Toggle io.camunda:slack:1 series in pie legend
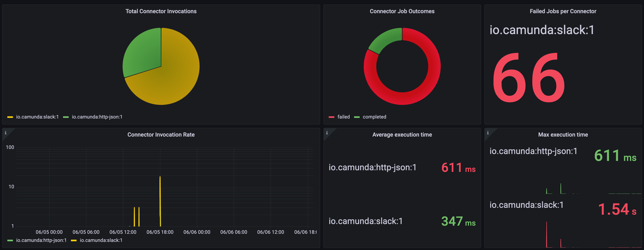Image resolution: width=644 pixels, height=250 pixels. pos(37,117)
